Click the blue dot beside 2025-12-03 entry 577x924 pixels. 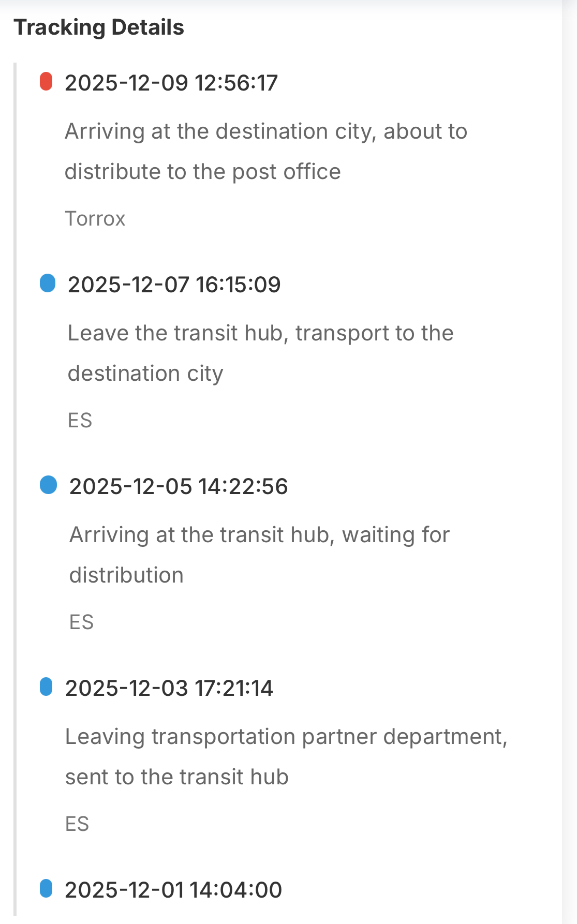[46, 687]
